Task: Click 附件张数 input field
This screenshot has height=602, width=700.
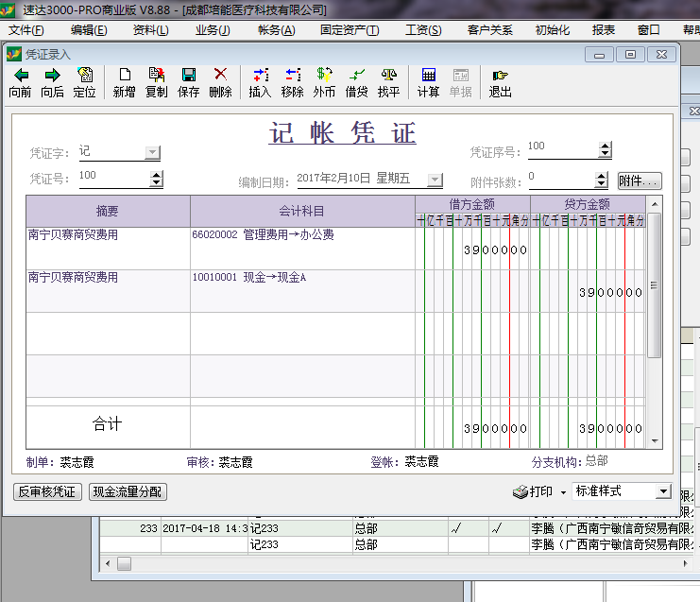Action: [562, 180]
